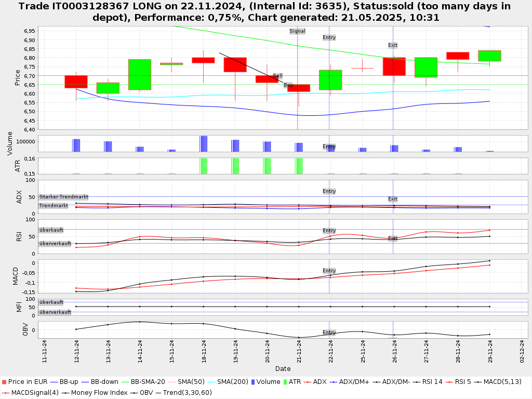Click the large green candle on 14-11-24
Screen dimensions: 532x399
(140, 74)
